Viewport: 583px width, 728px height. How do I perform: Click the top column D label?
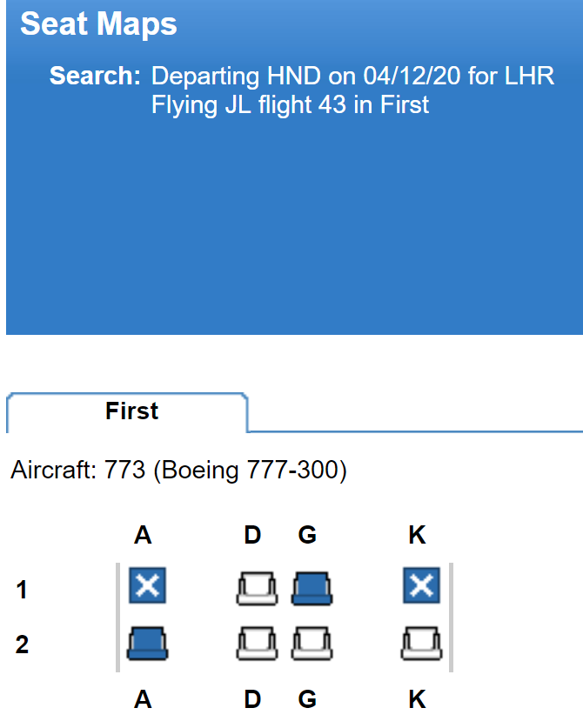tap(252, 535)
